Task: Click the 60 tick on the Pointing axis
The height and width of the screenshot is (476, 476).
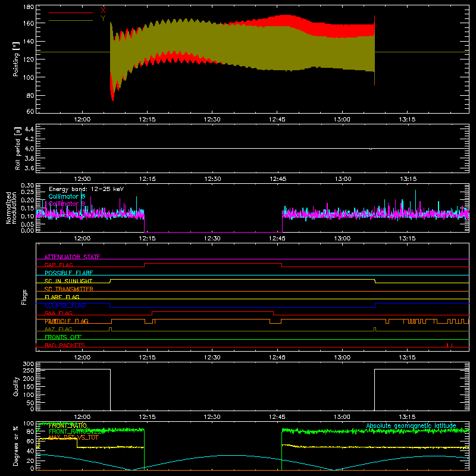Action: [x=30, y=111]
